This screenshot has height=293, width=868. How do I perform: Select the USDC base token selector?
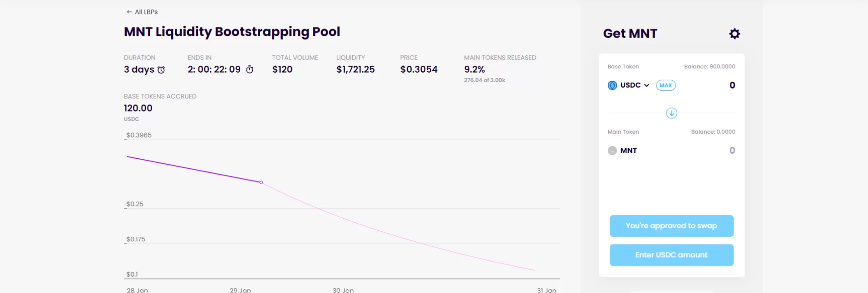tap(629, 85)
